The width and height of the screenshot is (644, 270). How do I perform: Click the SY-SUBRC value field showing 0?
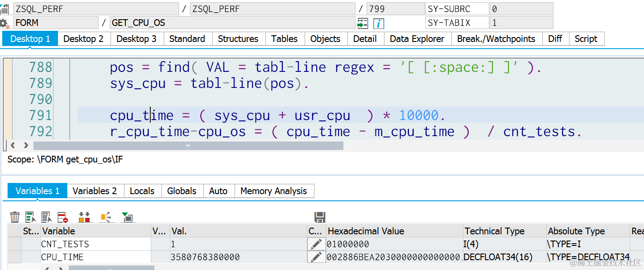point(521,9)
